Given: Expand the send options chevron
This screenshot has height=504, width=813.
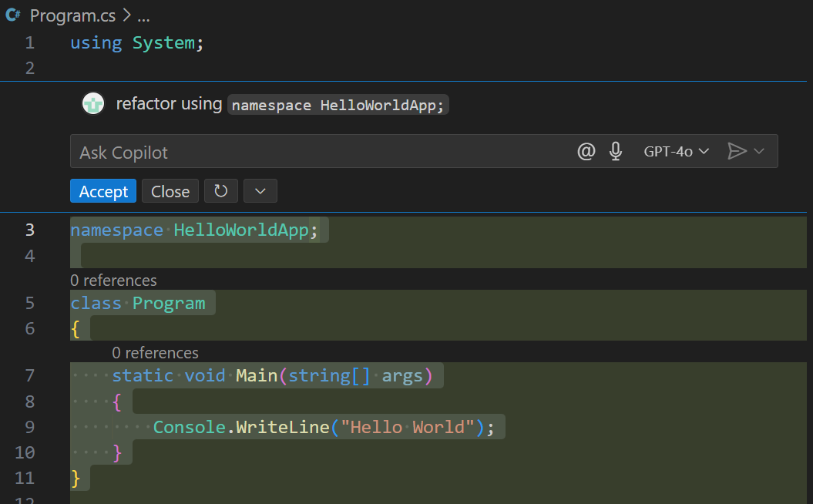Looking at the screenshot, I should (x=759, y=151).
